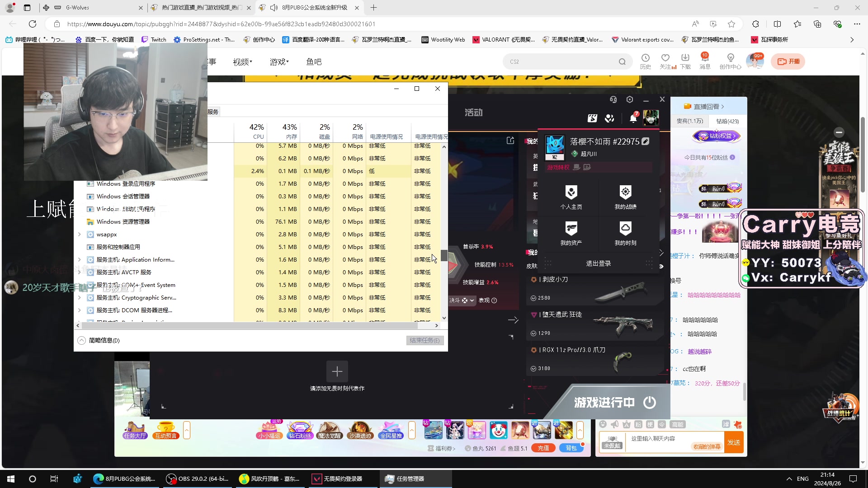Expand 服务主机: DCOM 服务器进程 row
The image size is (868, 488).
click(x=80, y=310)
